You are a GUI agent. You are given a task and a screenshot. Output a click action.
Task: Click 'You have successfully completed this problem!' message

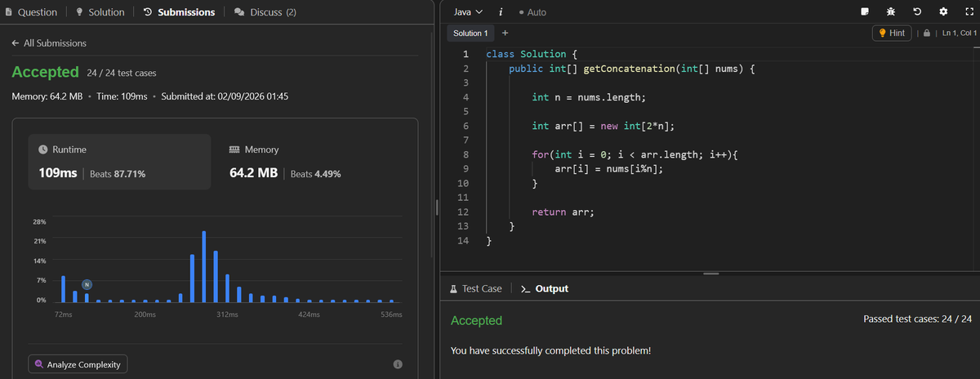coord(551,350)
